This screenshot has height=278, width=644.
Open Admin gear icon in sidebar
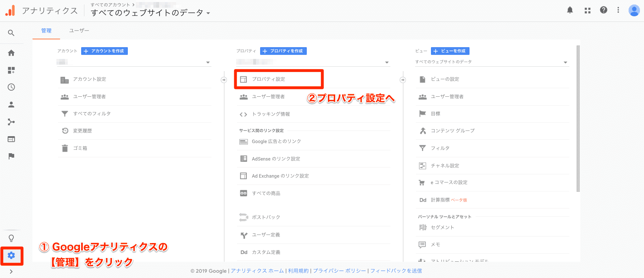coord(11,255)
